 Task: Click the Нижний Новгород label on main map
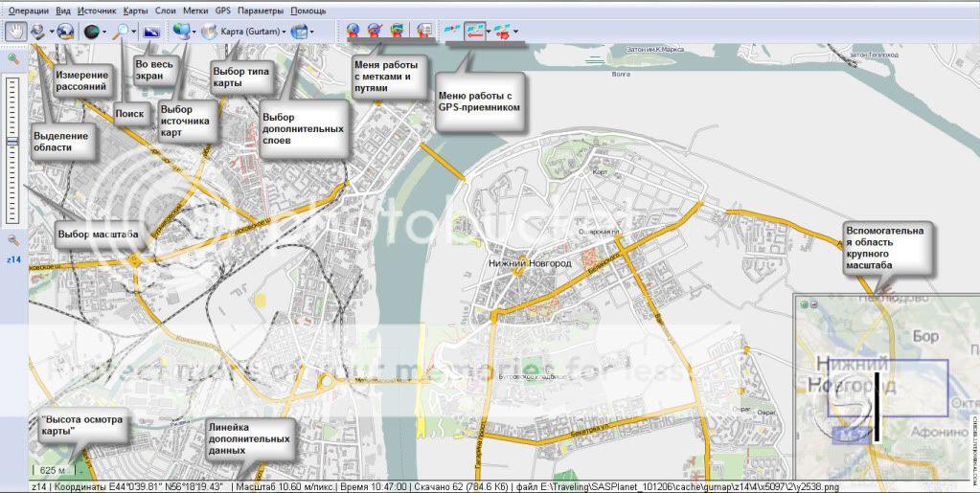(x=530, y=263)
